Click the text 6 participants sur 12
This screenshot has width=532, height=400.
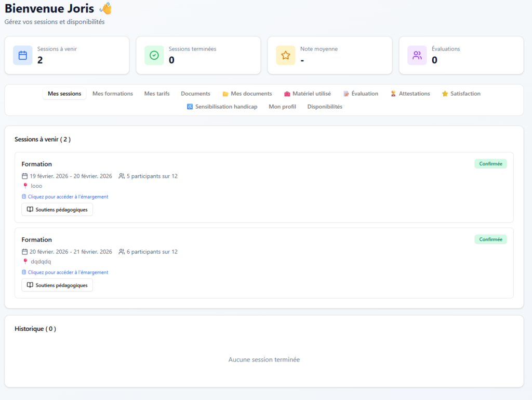click(x=152, y=252)
